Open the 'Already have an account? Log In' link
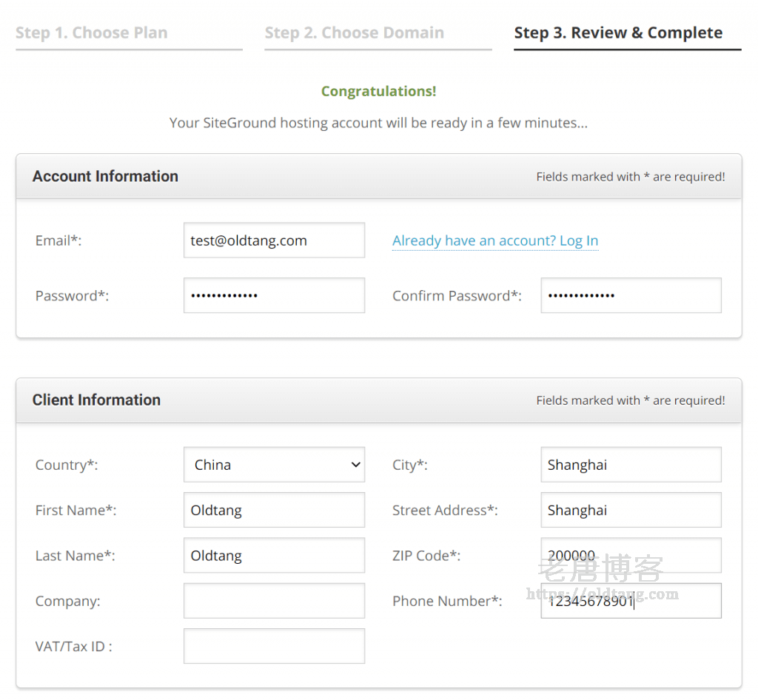 tap(495, 240)
